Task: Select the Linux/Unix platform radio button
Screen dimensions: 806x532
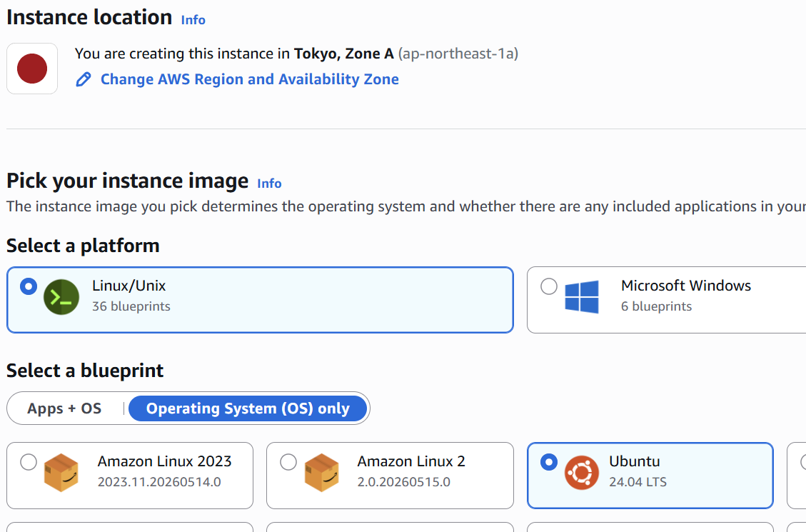Action: 29,286
